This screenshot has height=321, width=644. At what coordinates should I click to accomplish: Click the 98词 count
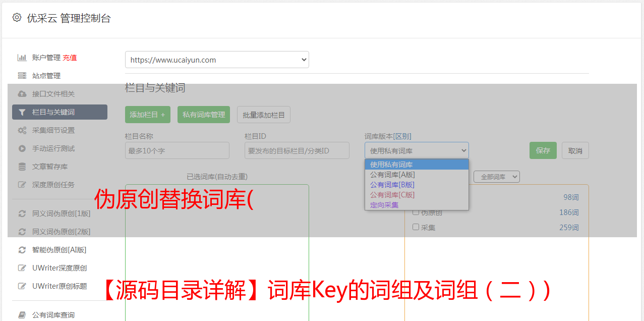[x=571, y=197]
